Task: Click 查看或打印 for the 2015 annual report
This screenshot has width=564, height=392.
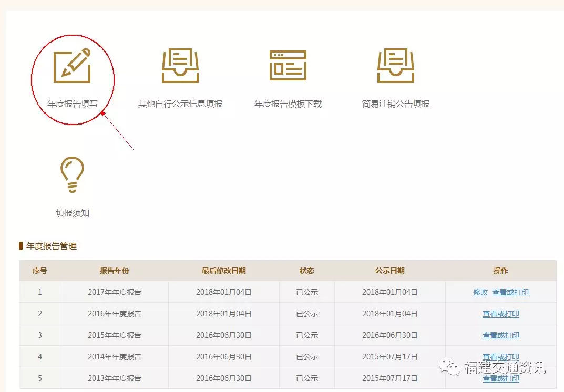Action: pyautogui.click(x=501, y=336)
